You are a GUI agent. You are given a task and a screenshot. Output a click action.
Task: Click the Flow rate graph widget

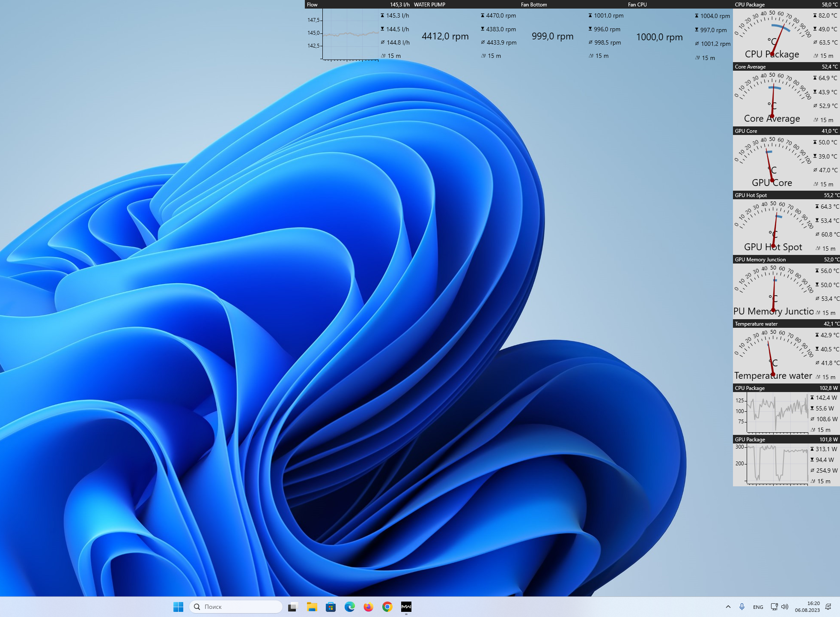[x=350, y=34]
